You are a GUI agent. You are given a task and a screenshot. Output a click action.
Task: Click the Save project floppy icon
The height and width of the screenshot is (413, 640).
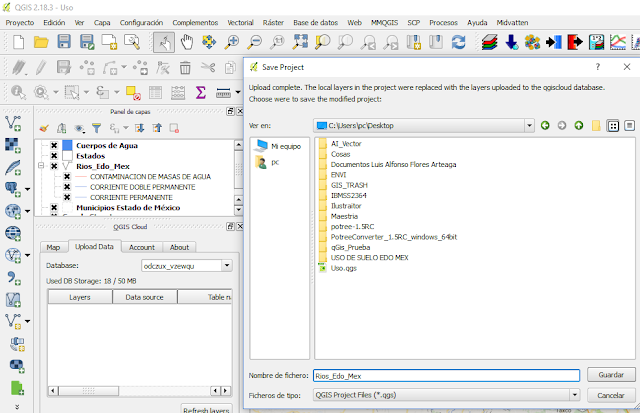(x=64, y=42)
